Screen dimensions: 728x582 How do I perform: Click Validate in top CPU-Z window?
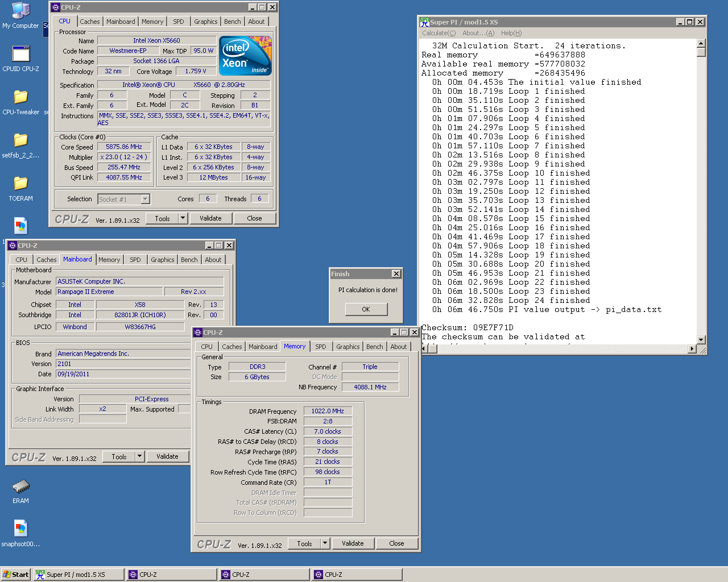click(210, 218)
